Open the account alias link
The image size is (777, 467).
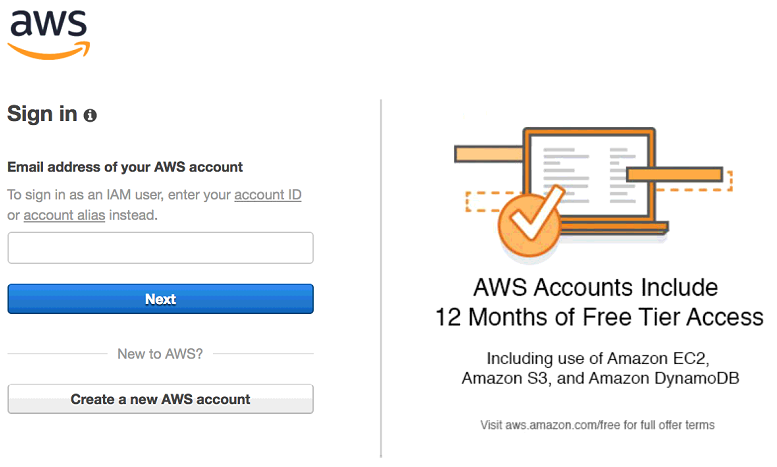tap(64, 215)
